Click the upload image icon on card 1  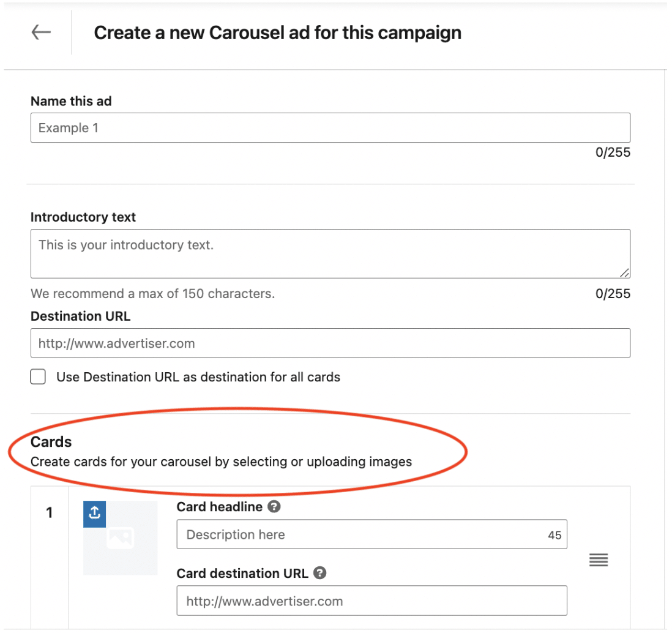click(94, 515)
